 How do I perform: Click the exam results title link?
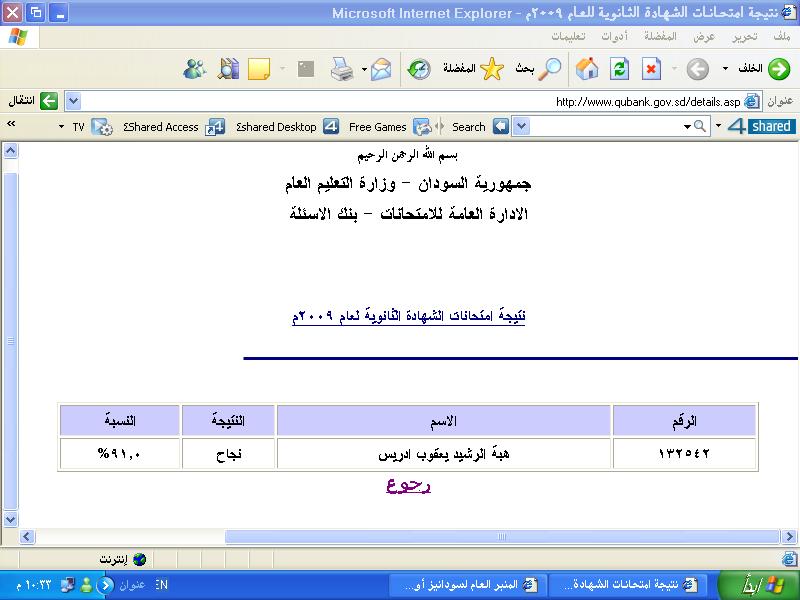pyautogui.click(x=408, y=316)
